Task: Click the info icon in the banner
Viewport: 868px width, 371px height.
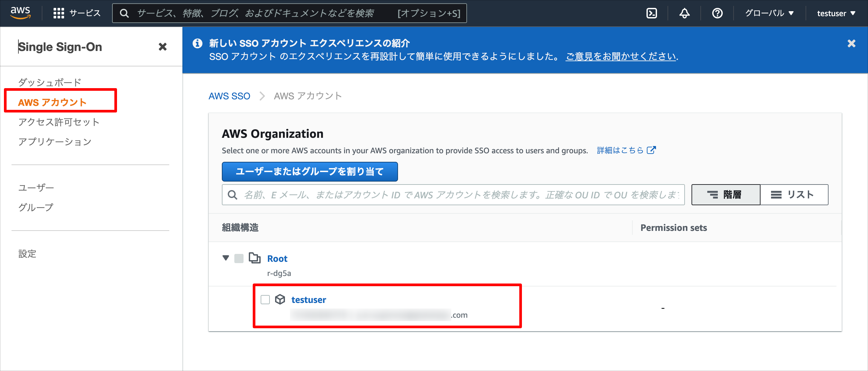Action: [x=198, y=43]
